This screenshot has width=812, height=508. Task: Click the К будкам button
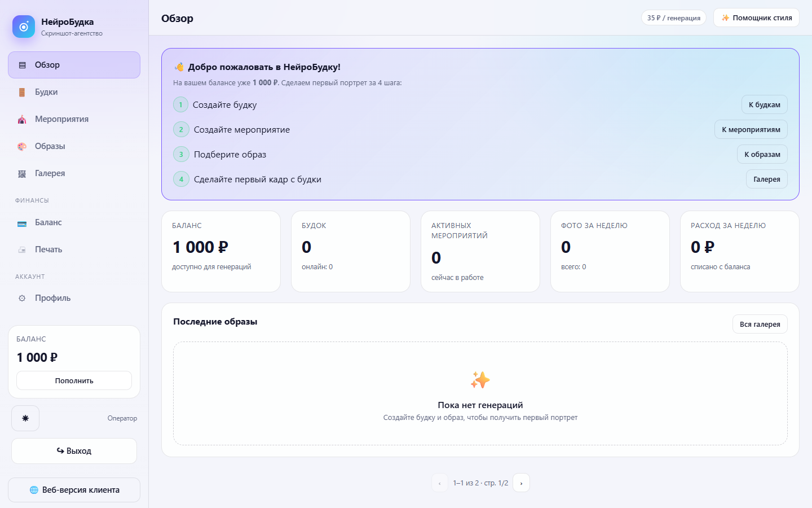tap(765, 104)
